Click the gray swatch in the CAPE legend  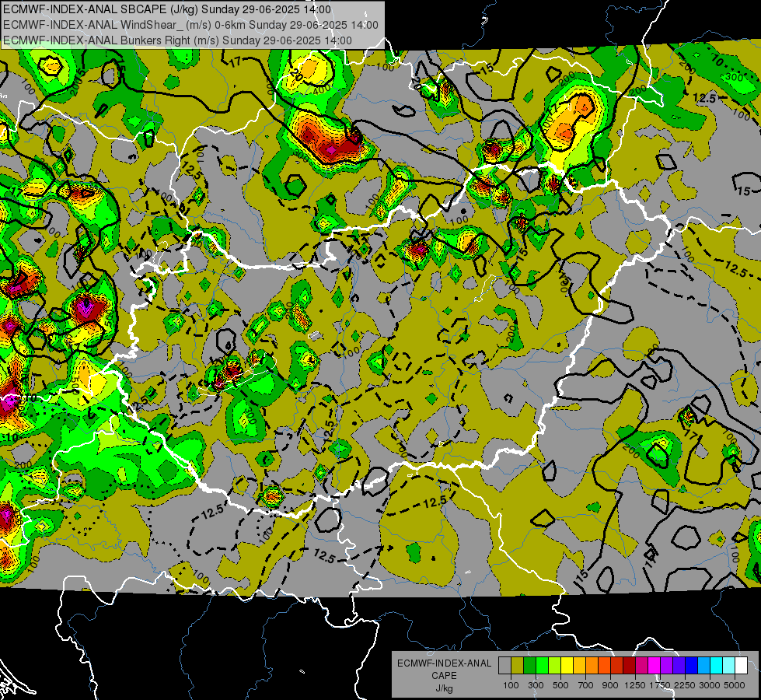504,666
